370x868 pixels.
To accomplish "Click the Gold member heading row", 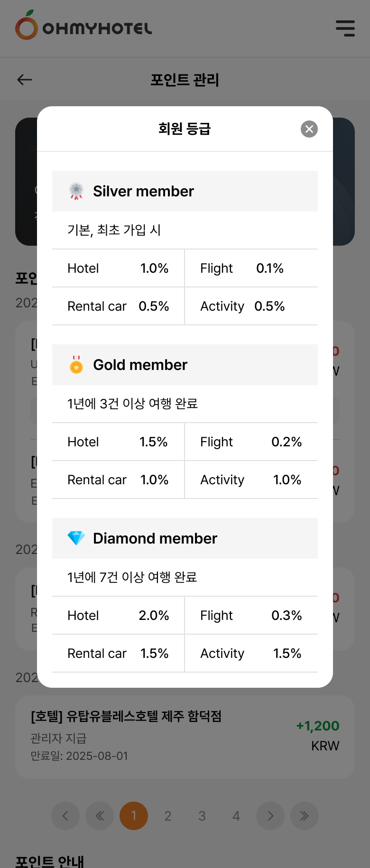I will pos(185,365).
